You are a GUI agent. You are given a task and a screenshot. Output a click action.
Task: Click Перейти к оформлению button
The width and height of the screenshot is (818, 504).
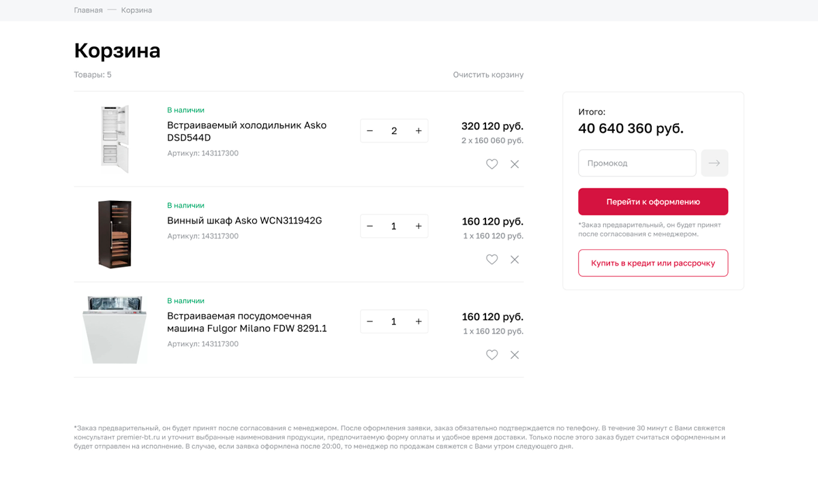[x=653, y=202]
